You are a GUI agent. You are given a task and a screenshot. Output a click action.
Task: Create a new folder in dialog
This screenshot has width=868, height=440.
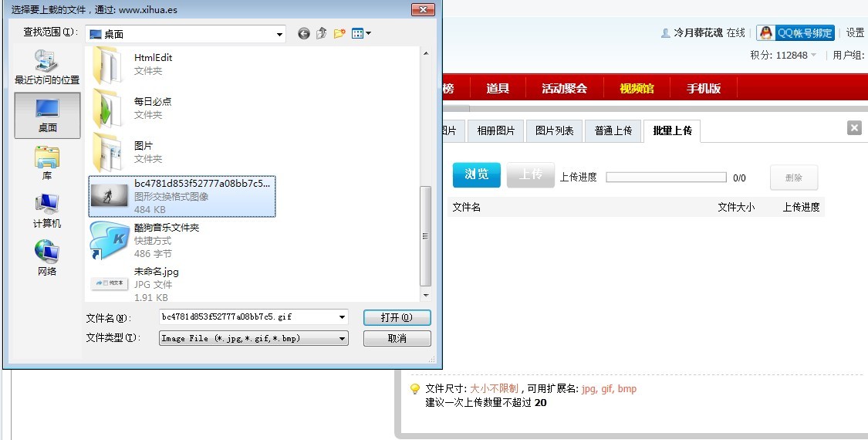pyautogui.click(x=339, y=34)
